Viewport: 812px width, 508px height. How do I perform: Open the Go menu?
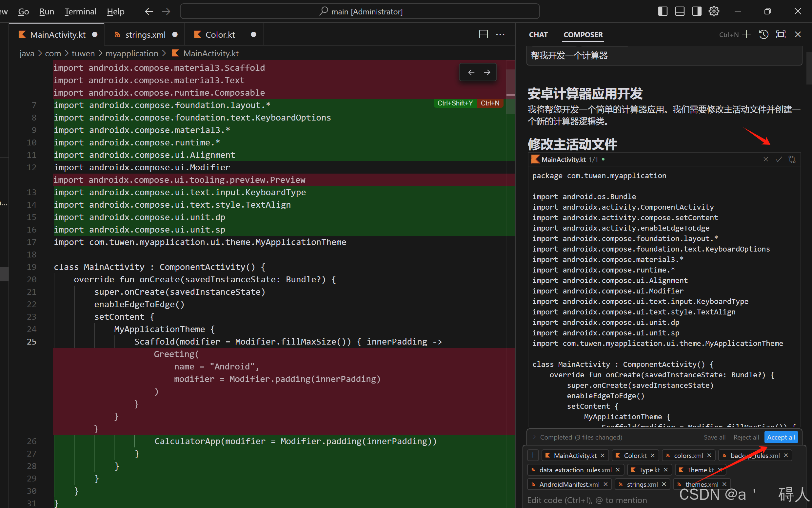(x=24, y=12)
